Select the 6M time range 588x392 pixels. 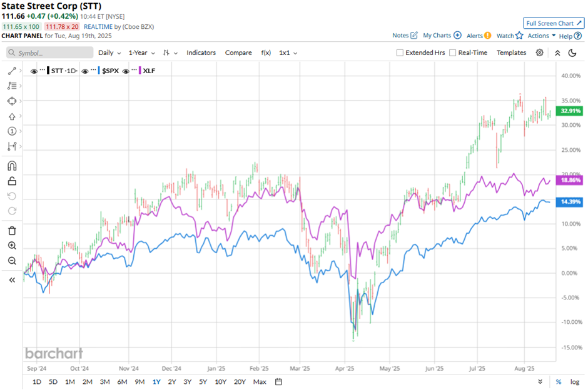click(x=122, y=382)
